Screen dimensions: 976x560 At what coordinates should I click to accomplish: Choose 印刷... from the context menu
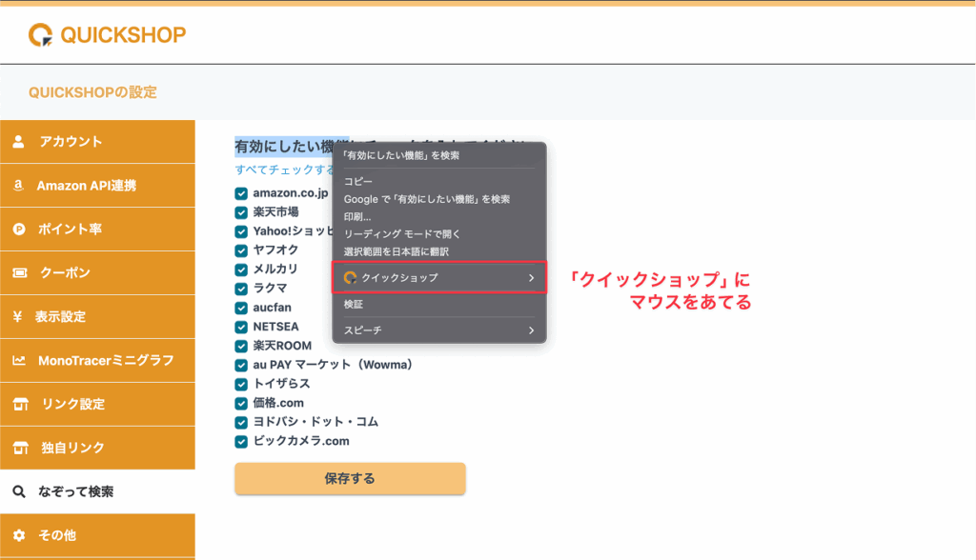click(x=439, y=216)
